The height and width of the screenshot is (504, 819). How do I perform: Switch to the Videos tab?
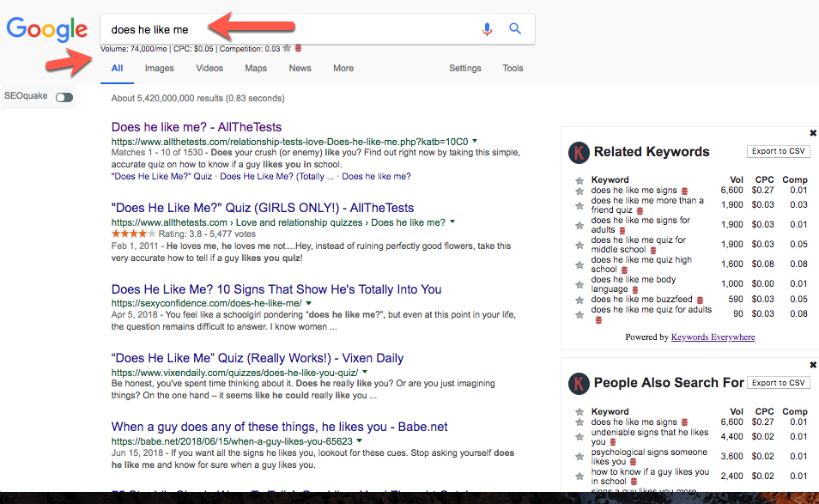pos(209,68)
